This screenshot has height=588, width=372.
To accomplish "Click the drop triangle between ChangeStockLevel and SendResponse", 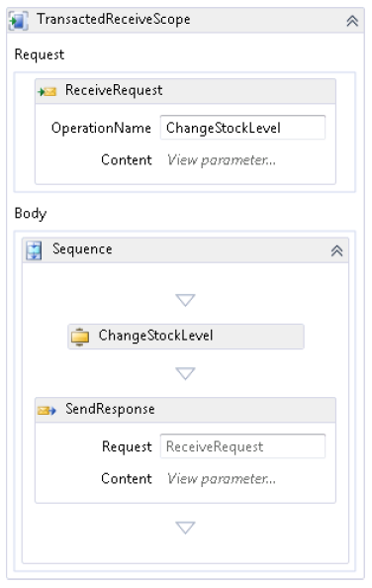I will click(185, 373).
